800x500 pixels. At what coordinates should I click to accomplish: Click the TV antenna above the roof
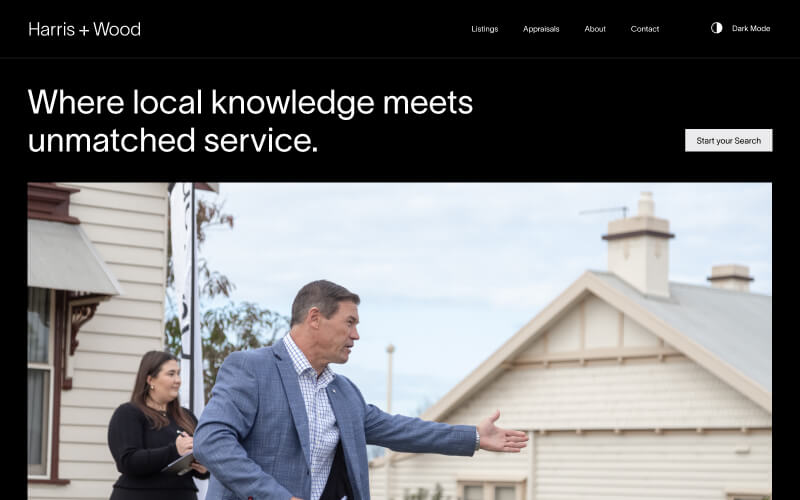604,211
